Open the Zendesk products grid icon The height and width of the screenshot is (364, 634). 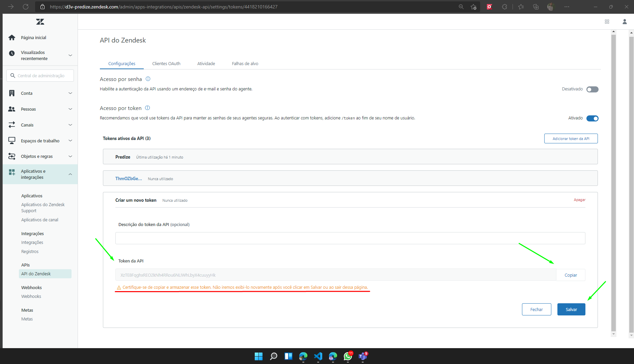pos(607,22)
